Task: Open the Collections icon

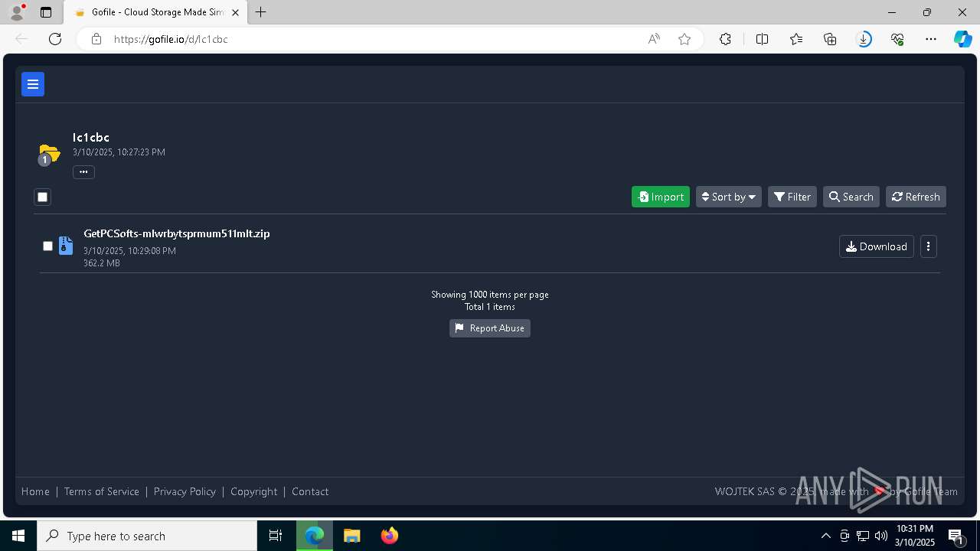Action: click(830, 39)
